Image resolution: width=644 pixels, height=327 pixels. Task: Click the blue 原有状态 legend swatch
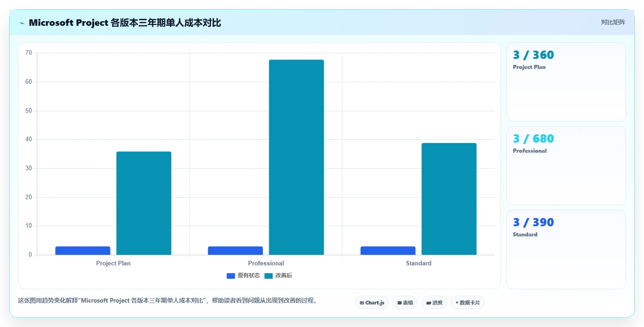[x=231, y=276]
